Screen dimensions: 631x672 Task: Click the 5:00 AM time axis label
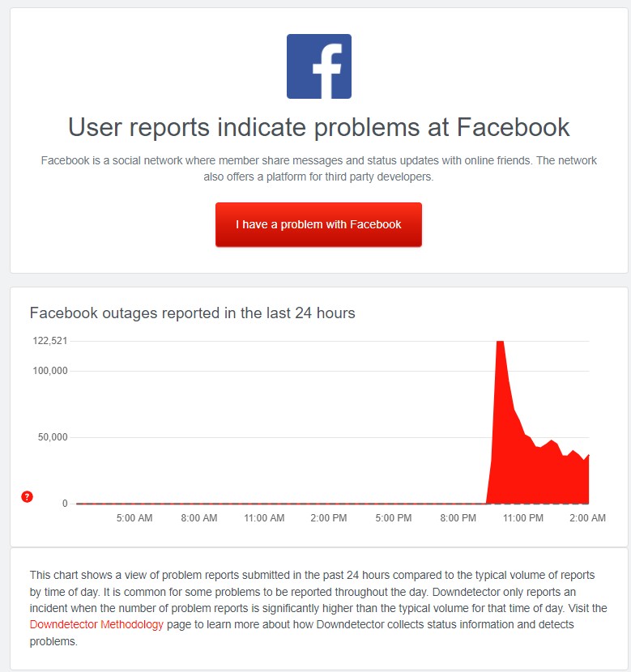click(x=134, y=517)
